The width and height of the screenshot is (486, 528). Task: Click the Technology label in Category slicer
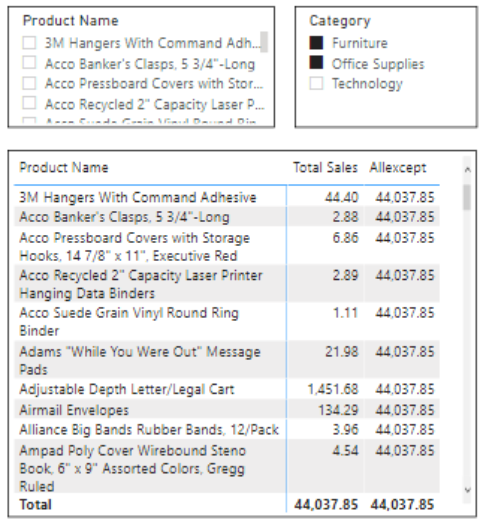(x=367, y=84)
